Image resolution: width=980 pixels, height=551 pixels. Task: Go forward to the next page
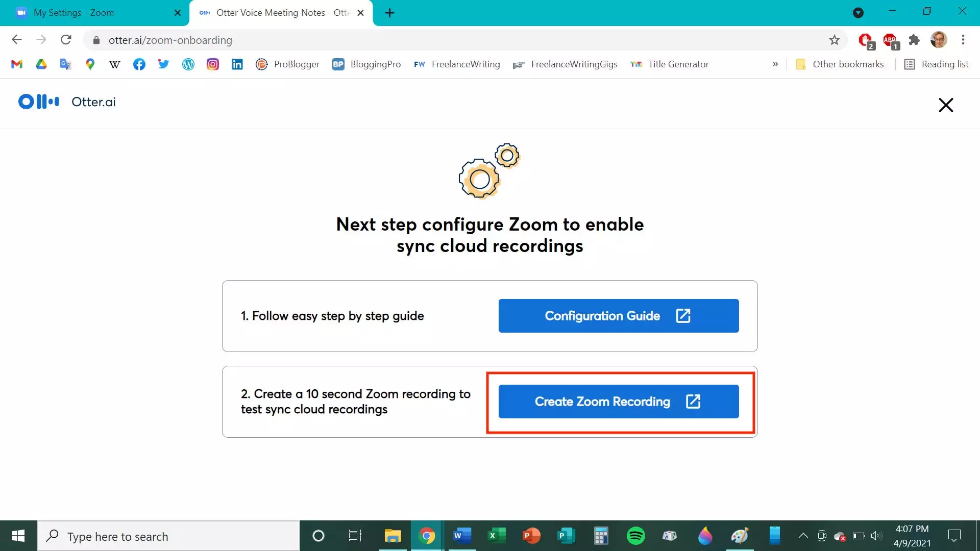click(41, 40)
